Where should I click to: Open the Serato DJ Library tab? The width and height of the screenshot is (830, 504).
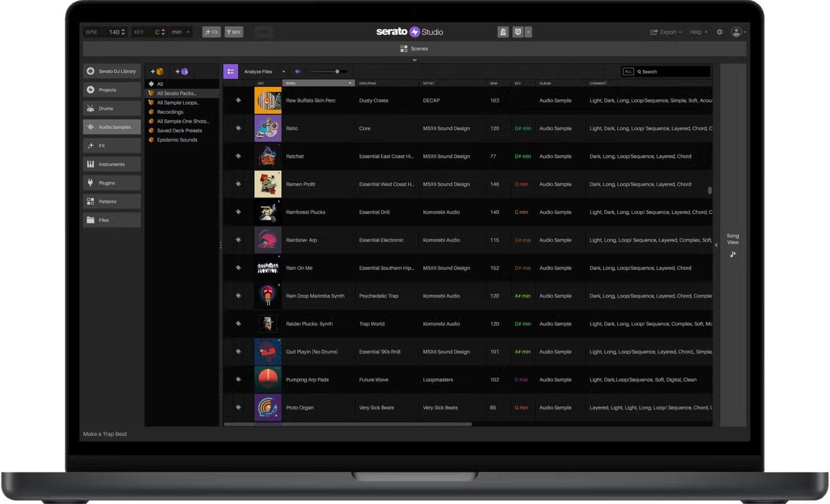112,71
